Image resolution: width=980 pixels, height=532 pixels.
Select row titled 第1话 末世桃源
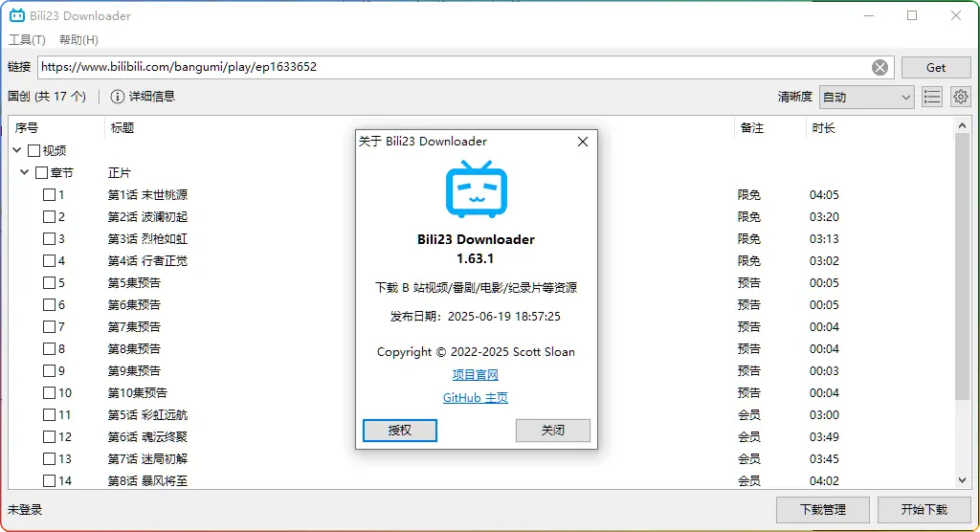point(147,195)
